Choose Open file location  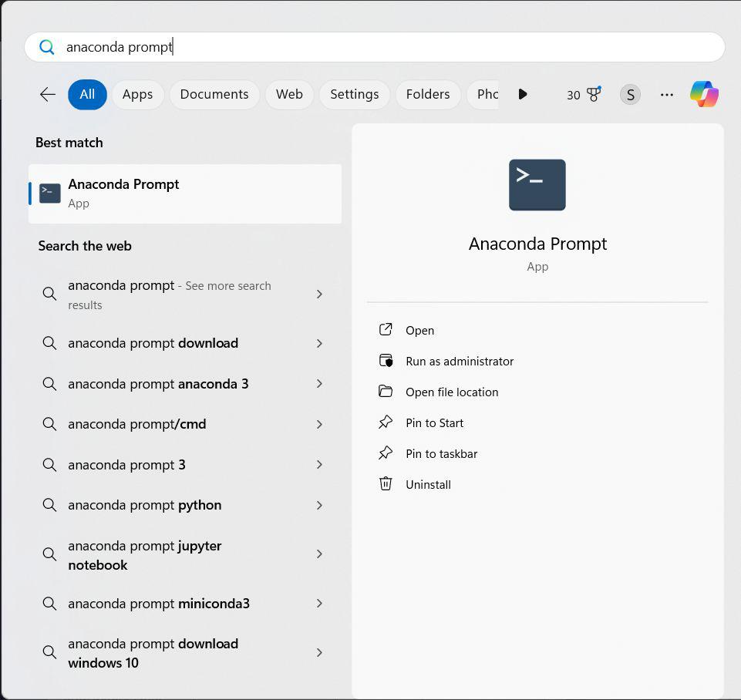(451, 392)
